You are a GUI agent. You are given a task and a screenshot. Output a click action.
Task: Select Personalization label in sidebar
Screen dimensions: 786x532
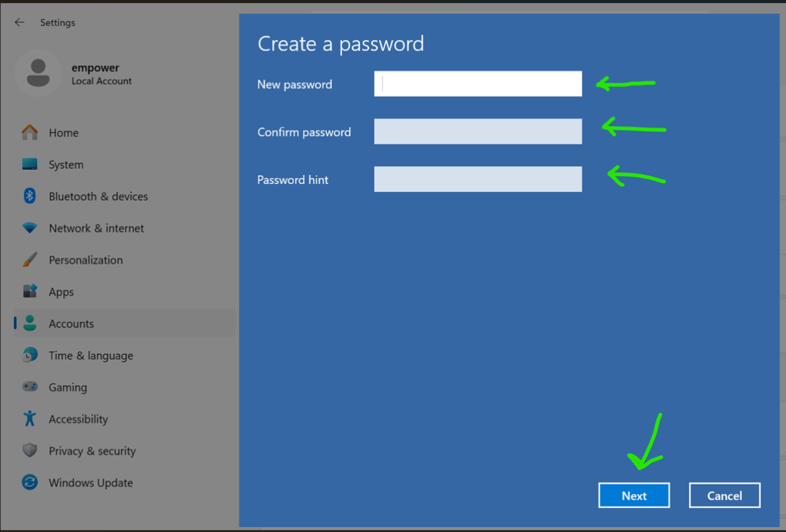(86, 260)
